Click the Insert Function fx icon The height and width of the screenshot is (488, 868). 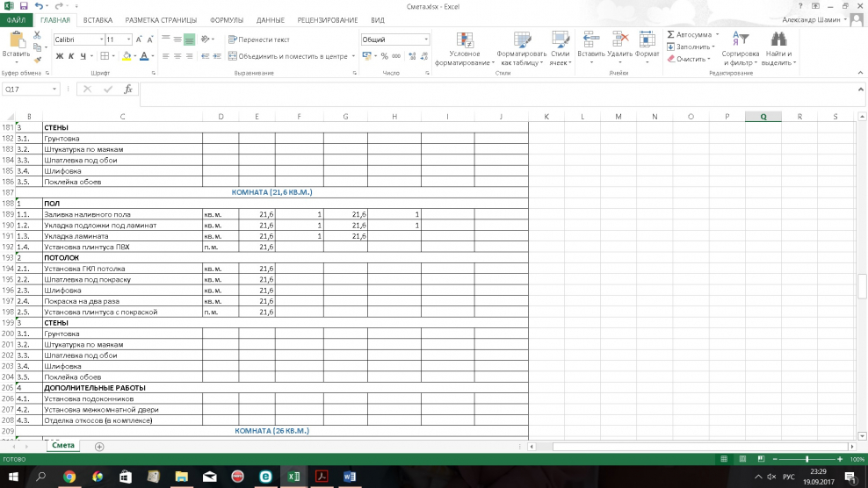[128, 90]
